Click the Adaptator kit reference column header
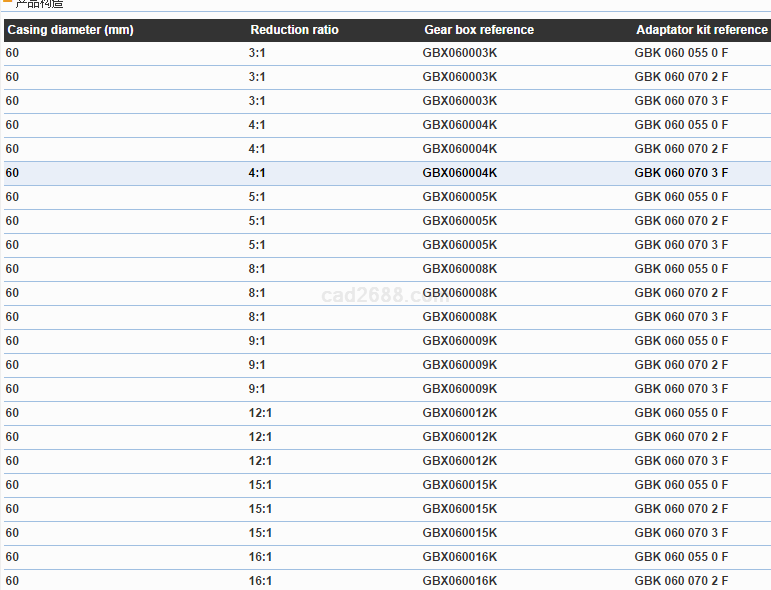The height and width of the screenshot is (590, 771). pyautogui.click(x=701, y=30)
